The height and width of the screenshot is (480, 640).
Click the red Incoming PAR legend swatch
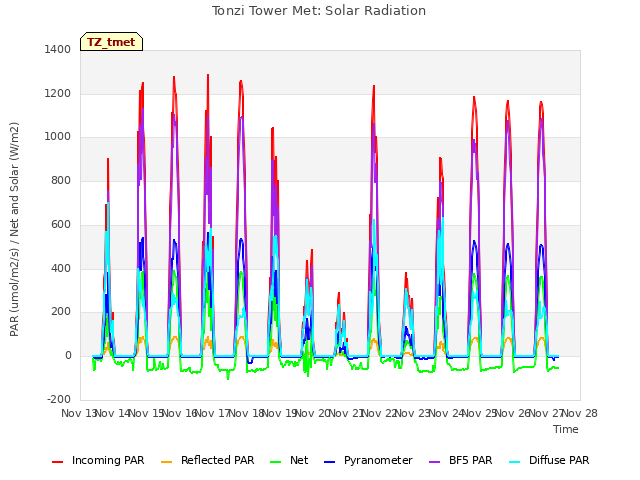[58, 462]
